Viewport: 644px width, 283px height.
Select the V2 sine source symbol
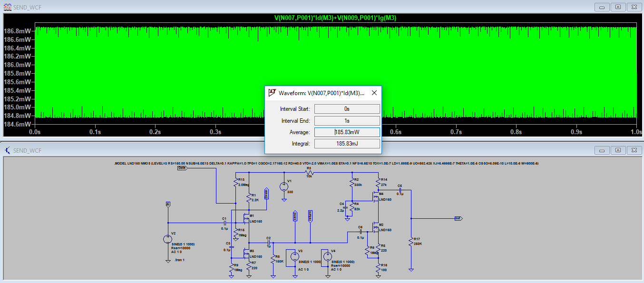(167, 239)
